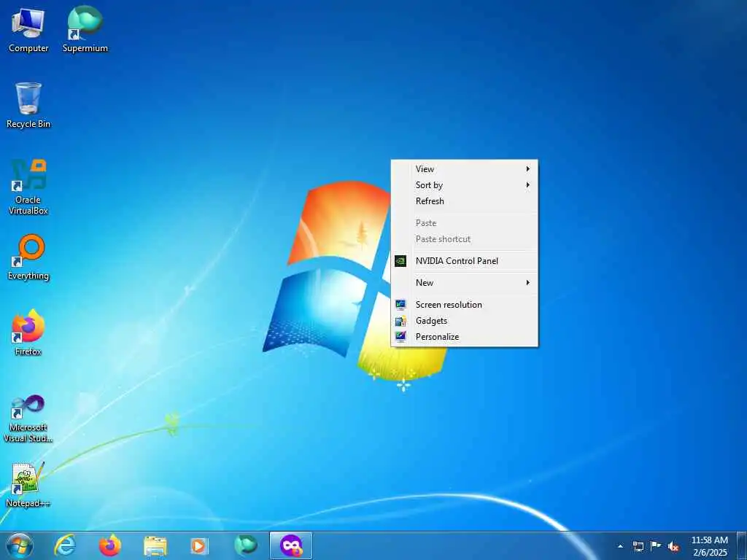Image resolution: width=747 pixels, height=560 pixels.
Task: Choose Screen resolution in context menu
Action: [x=465, y=305]
